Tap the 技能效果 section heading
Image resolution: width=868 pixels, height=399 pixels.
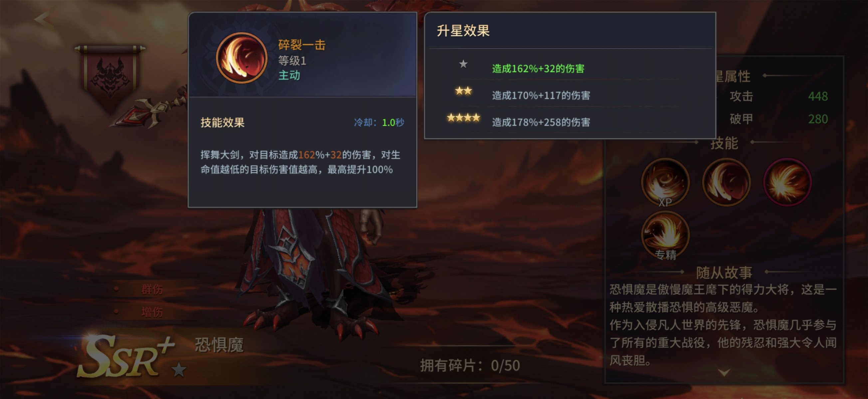[222, 123]
